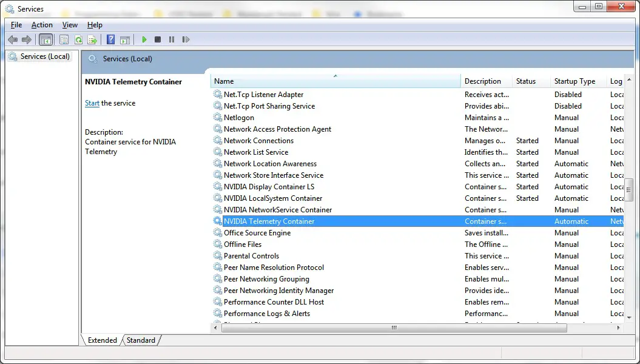Click the 'The Offline ...' description of Offline Files
This screenshot has height=364, width=640.
click(x=486, y=244)
